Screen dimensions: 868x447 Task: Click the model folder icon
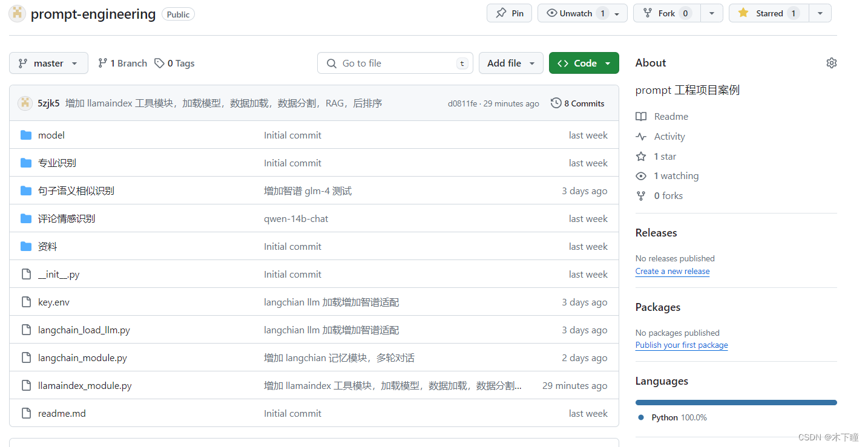[26, 135]
